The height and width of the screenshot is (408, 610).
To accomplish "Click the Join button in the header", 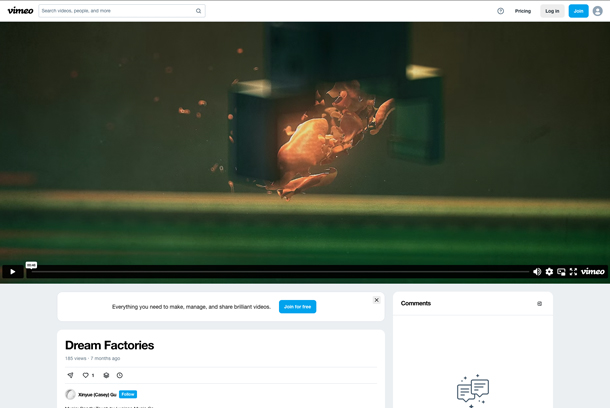I will click(x=578, y=11).
